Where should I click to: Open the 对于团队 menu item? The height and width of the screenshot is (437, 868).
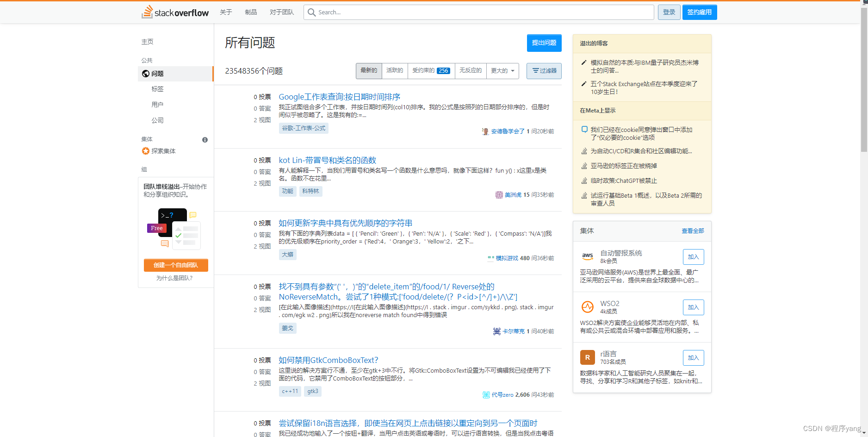click(x=282, y=12)
